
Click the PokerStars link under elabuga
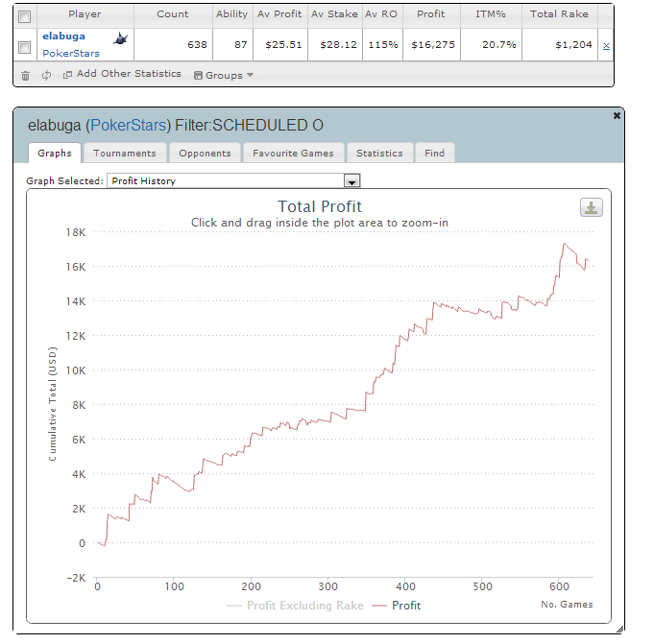pos(71,54)
